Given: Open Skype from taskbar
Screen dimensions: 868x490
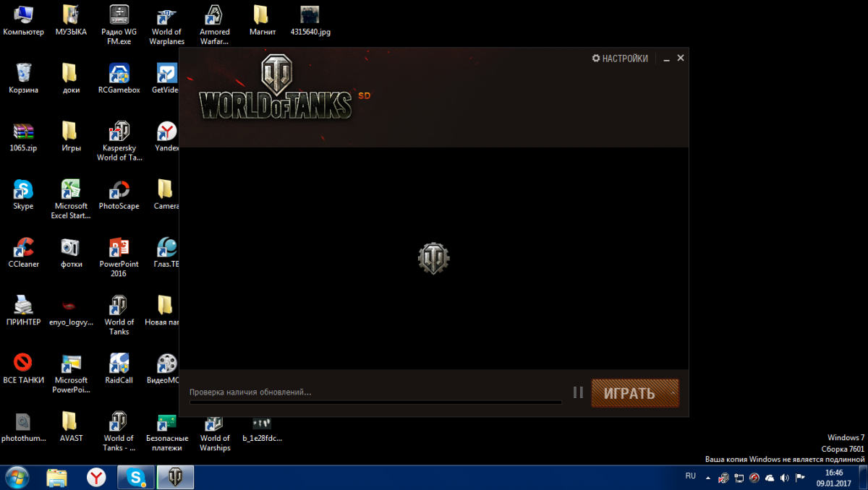Looking at the screenshot, I should pyautogui.click(x=135, y=477).
